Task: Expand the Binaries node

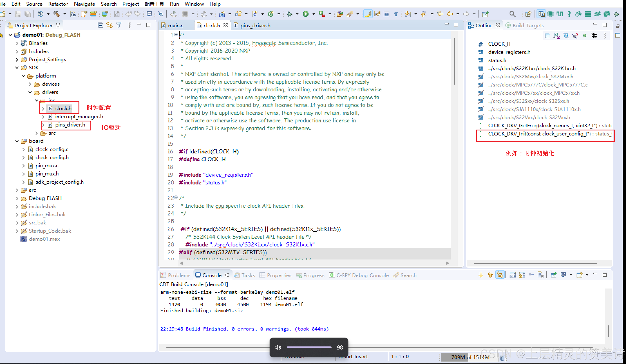Action: [x=17, y=43]
